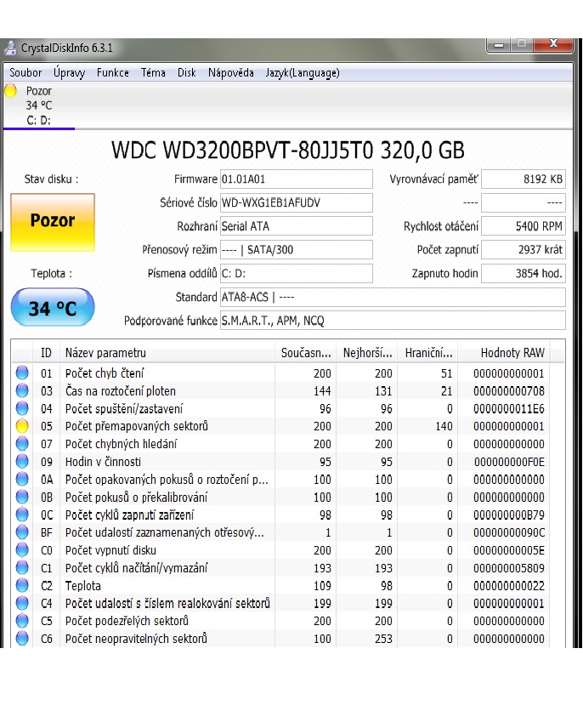Click the Hodnoty RAW column header
Viewport: 583px width, 728px height.
click(504, 353)
